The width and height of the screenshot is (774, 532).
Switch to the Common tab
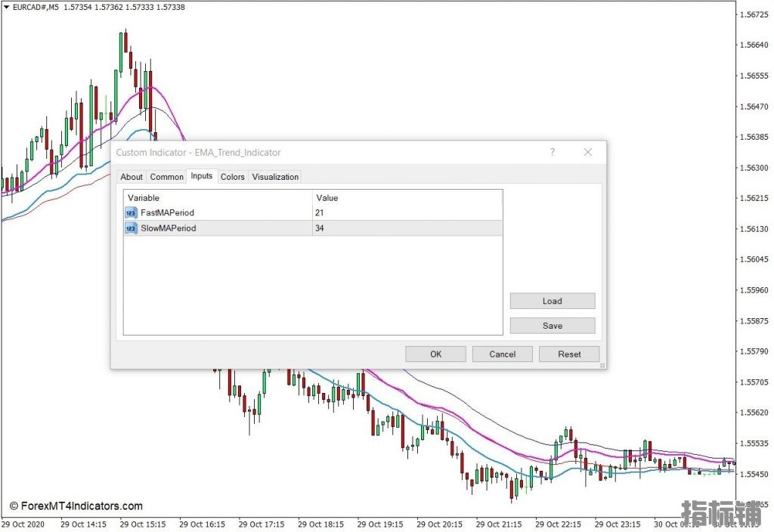point(166,177)
